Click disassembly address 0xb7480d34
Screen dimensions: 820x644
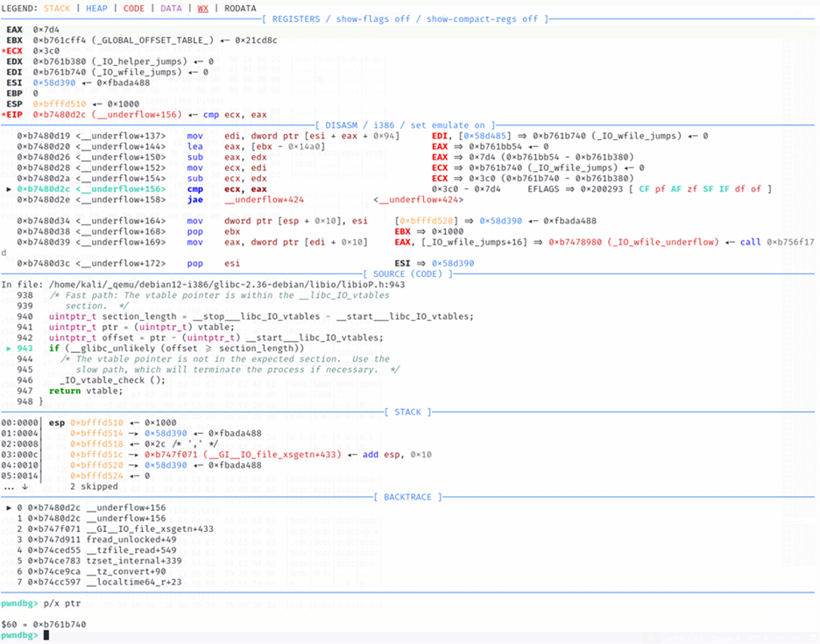point(43,221)
